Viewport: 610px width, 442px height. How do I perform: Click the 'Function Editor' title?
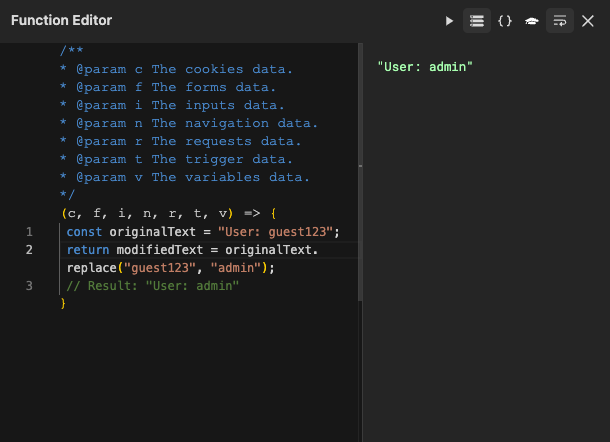[x=61, y=20]
